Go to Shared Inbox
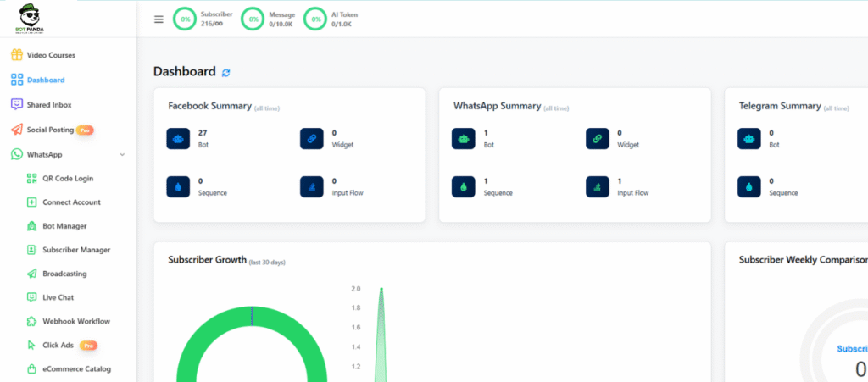This screenshot has width=868, height=382. 49,104
